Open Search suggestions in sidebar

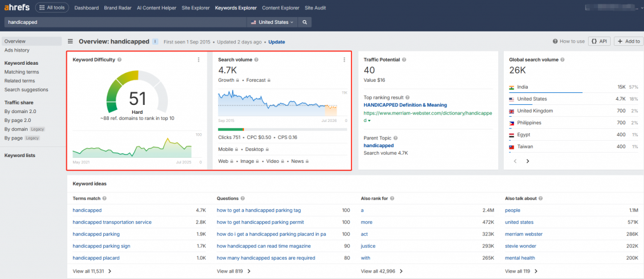click(26, 89)
